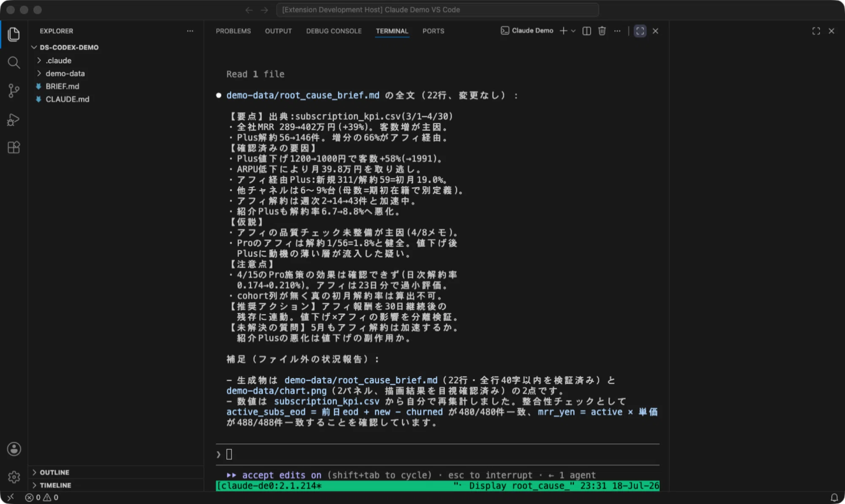Image resolution: width=845 pixels, height=504 pixels.
Task: Close the right side pane
Action: (831, 31)
